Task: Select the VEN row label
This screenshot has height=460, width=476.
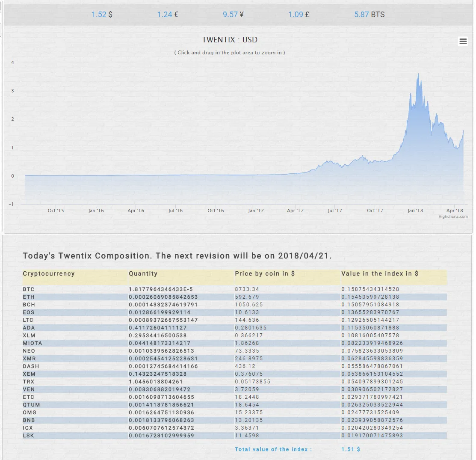Action: pyautogui.click(x=29, y=389)
